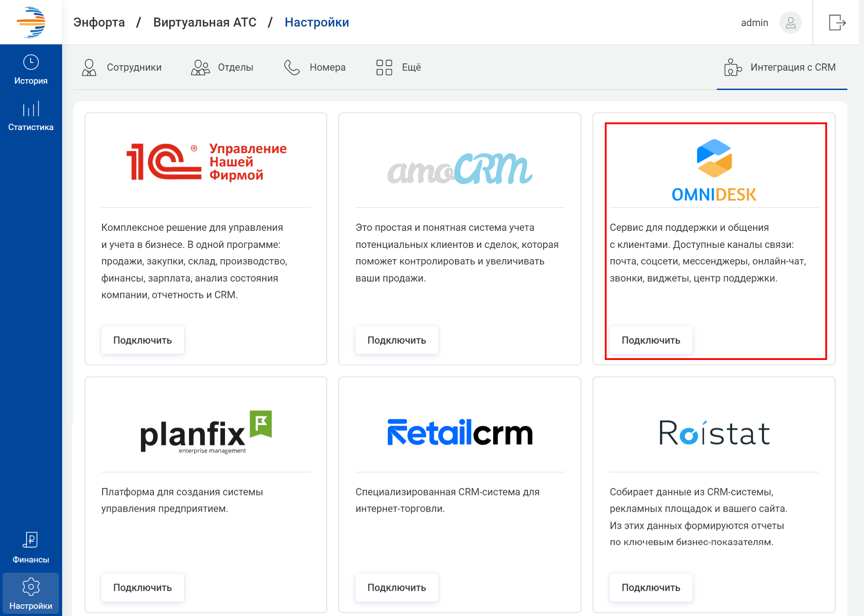
Task: Open the Финансы ruble document icon
Action: click(x=31, y=540)
